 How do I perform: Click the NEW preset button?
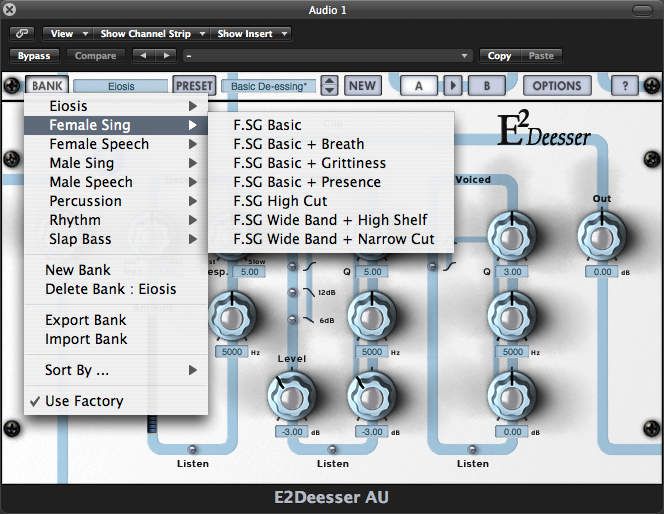(362, 86)
